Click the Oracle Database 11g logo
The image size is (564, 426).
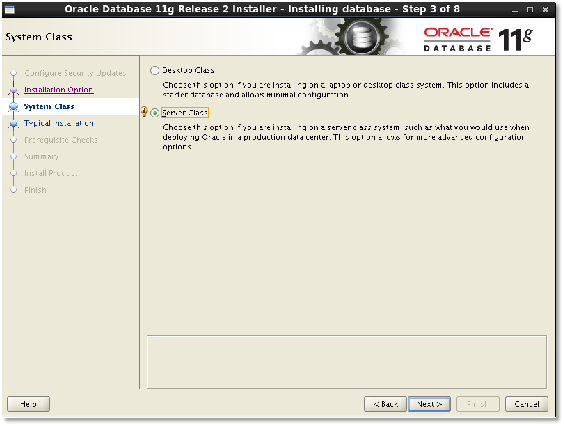478,39
